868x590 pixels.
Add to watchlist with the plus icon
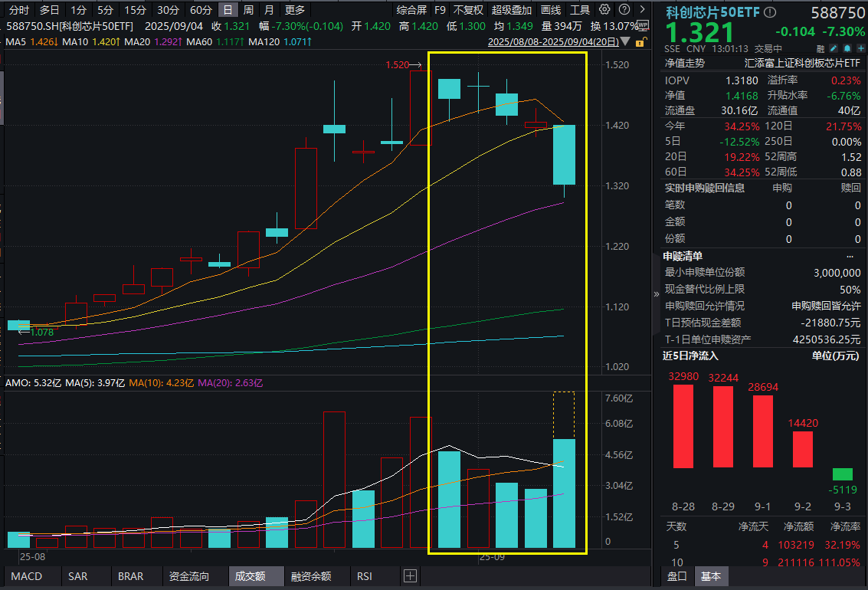[860, 48]
